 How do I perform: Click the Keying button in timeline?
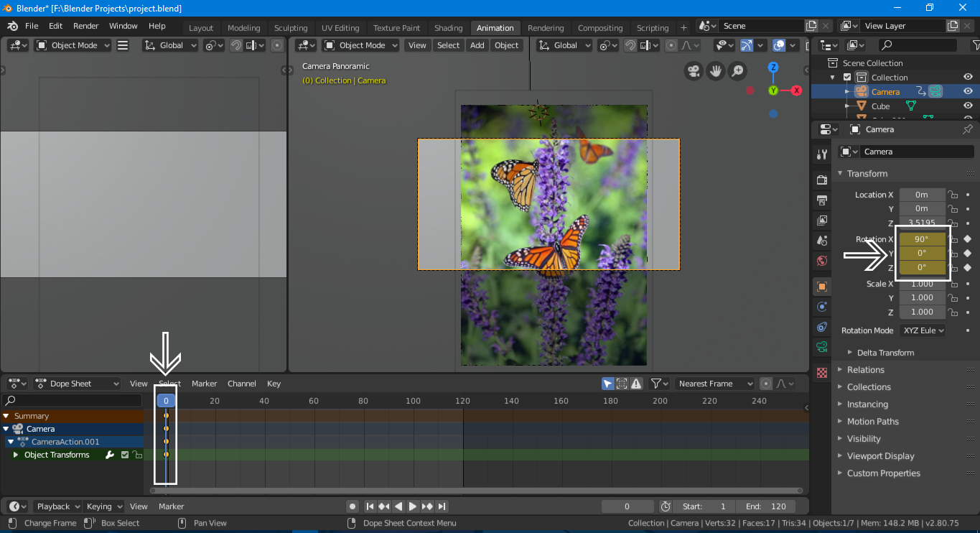103,506
